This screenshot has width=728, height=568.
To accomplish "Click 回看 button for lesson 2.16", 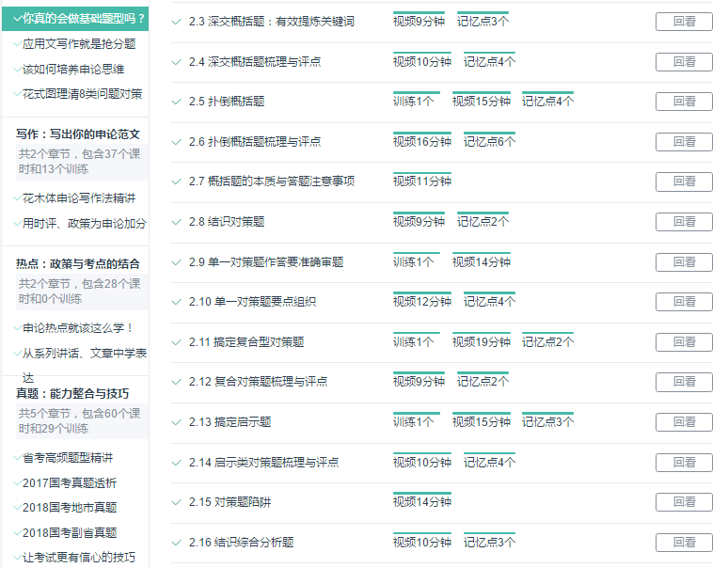I will pyautogui.click(x=684, y=543).
